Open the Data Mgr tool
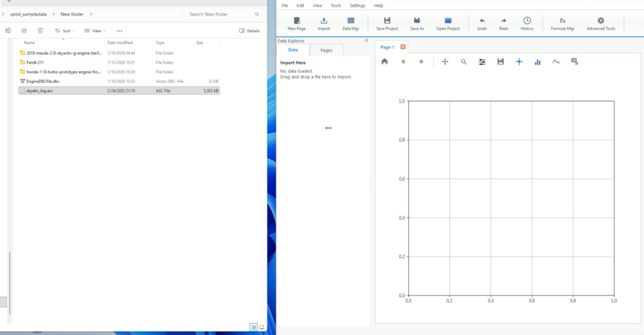Screen dimensions: 644x335 [x=350, y=23]
